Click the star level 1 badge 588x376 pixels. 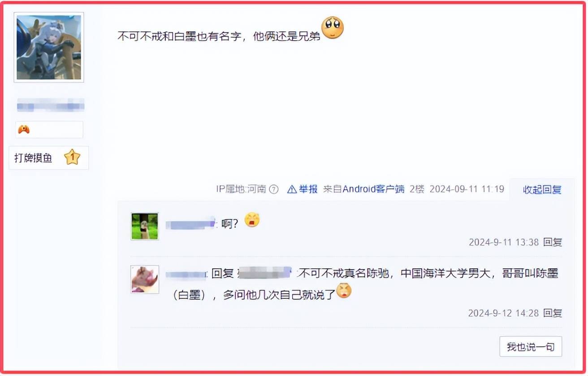[x=72, y=157]
